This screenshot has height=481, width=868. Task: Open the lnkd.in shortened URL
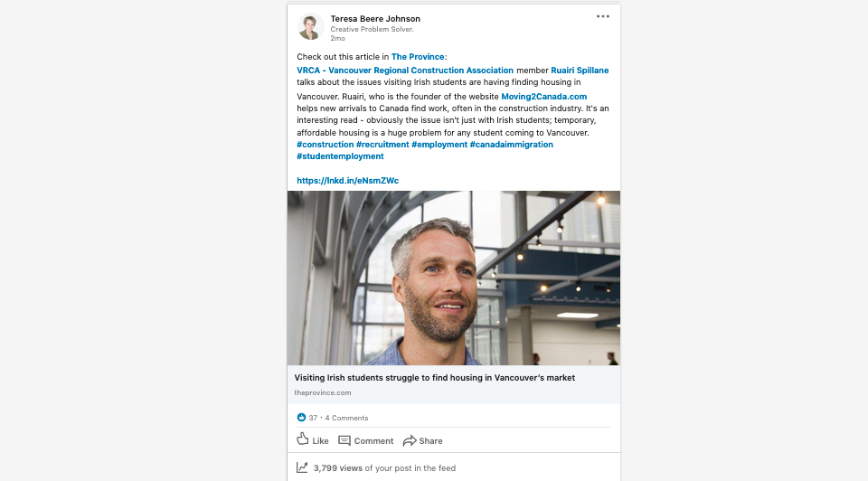(347, 181)
